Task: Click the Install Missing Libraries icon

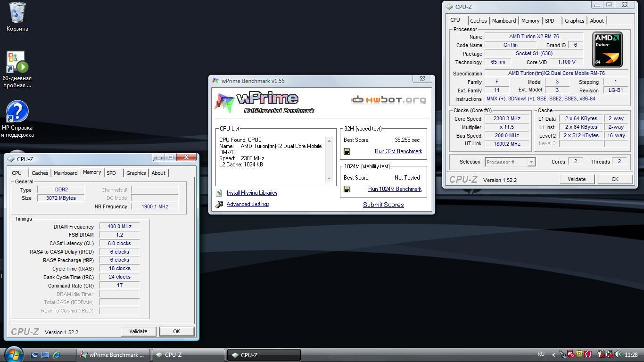Action: (219, 193)
